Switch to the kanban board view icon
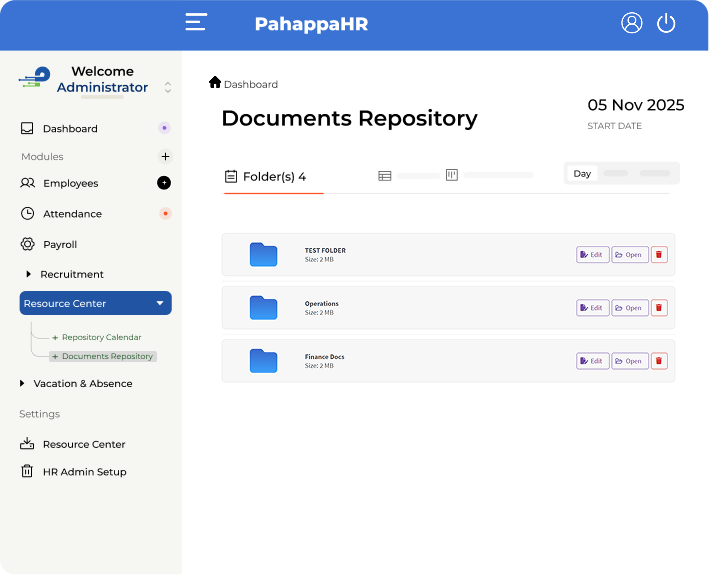The width and height of the screenshot is (710, 575). point(452,175)
